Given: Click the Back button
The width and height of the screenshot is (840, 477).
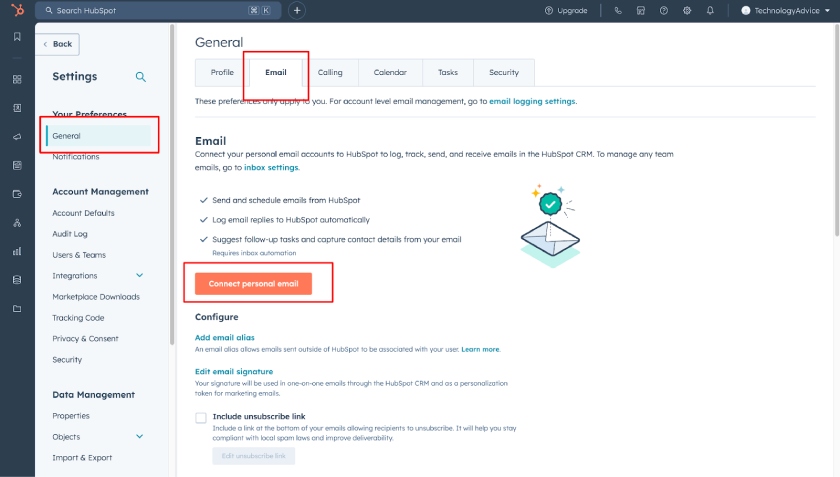Looking at the screenshot, I should [x=58, y=44].
